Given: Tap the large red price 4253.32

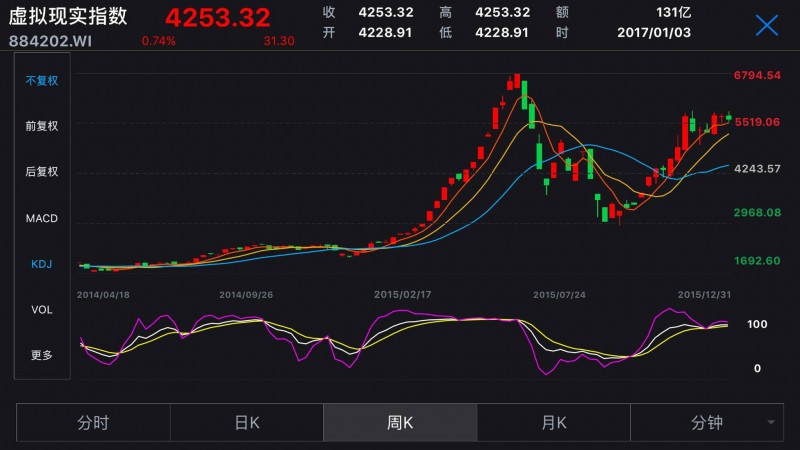Looking at the screenshot, I should 217,17.
